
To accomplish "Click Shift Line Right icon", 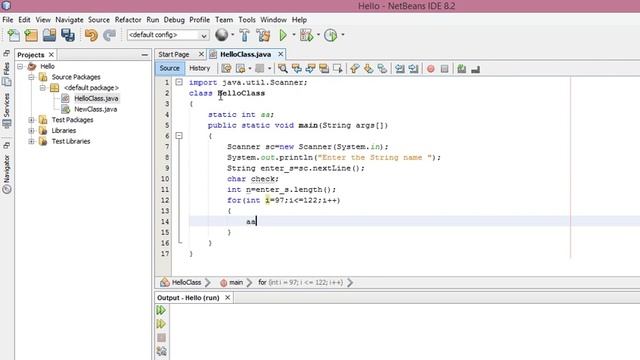I will point(413,69).
